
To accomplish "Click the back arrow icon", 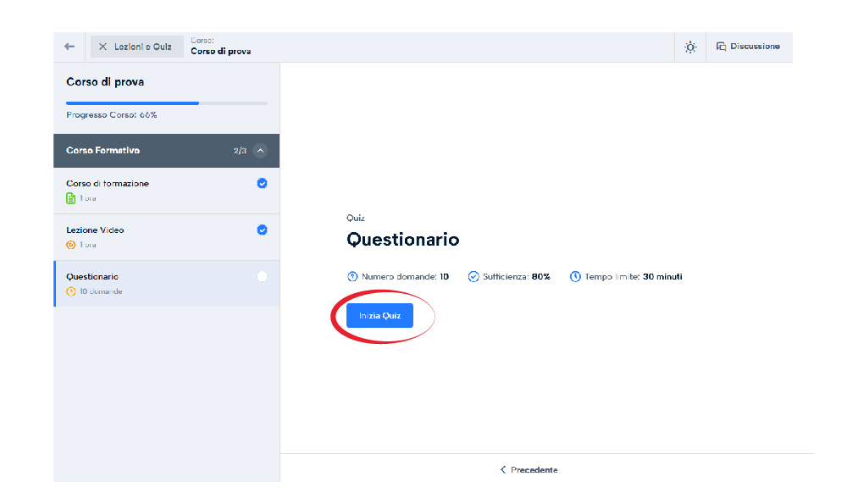I will point(69,47).
